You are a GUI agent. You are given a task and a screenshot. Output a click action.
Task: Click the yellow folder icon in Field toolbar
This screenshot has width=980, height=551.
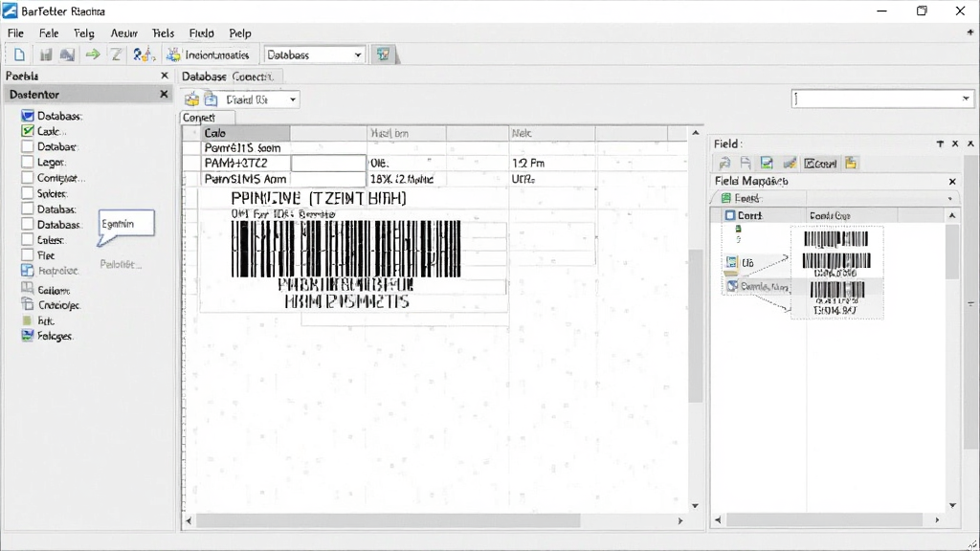pyautogui.click(x=851, y=163)
